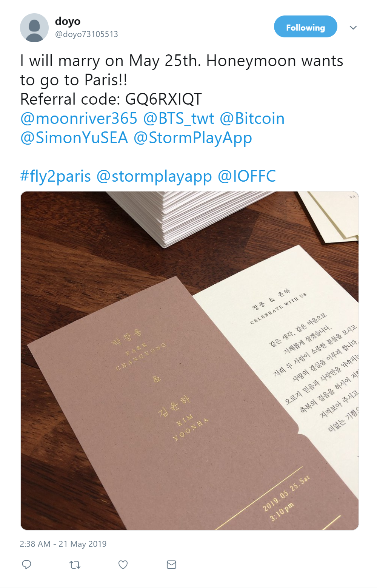Like the tweet with heart icon

(x=123, y=565)
